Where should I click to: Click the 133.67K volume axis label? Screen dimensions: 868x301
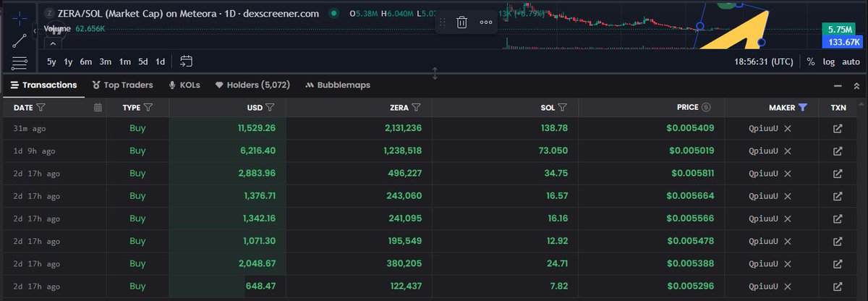click(x=842, y=43)
